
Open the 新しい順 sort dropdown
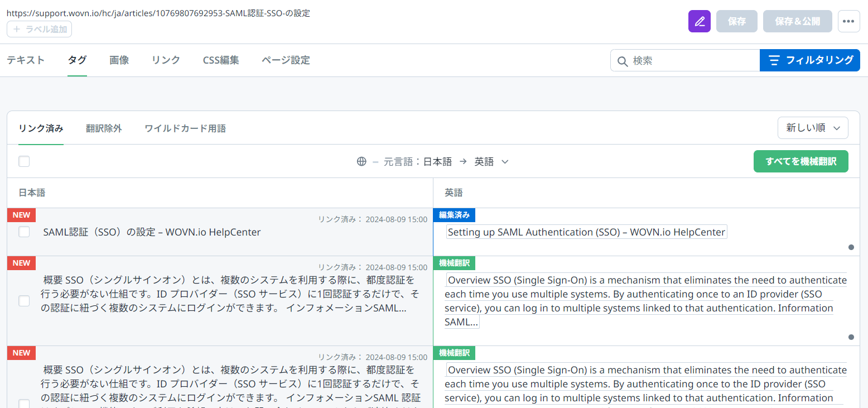point(813,128)
